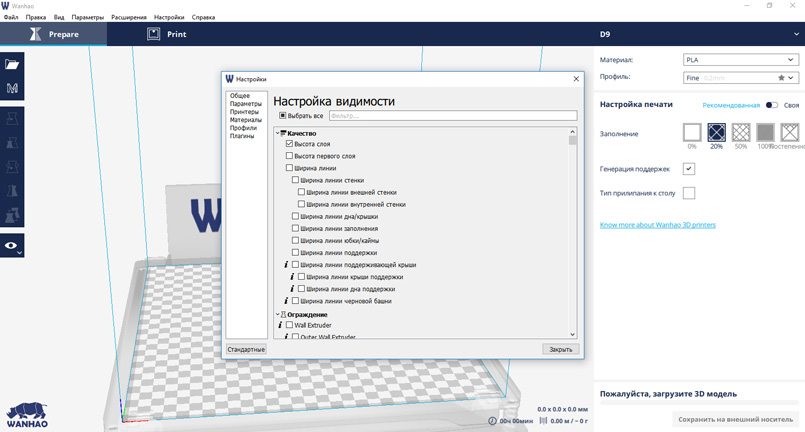This screenshot has width=805, height=432.
Task: Select the Scale tool in sidebar
Action: pos(12,143)
